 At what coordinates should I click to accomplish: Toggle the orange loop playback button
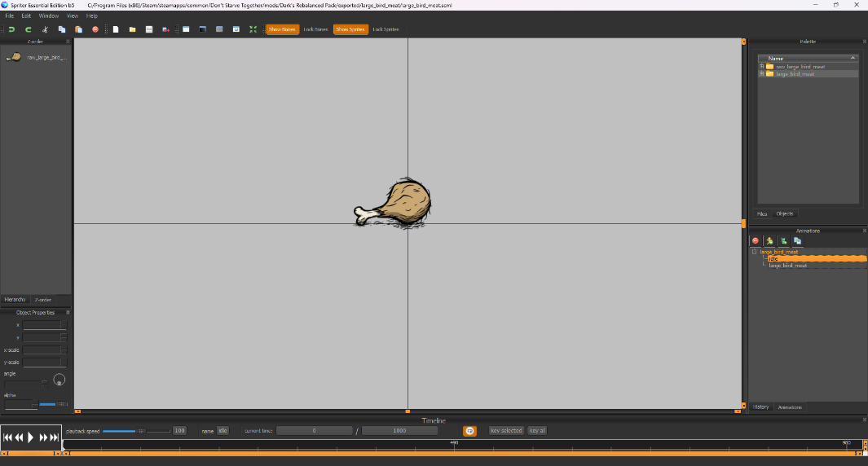[x=469, y=431]
